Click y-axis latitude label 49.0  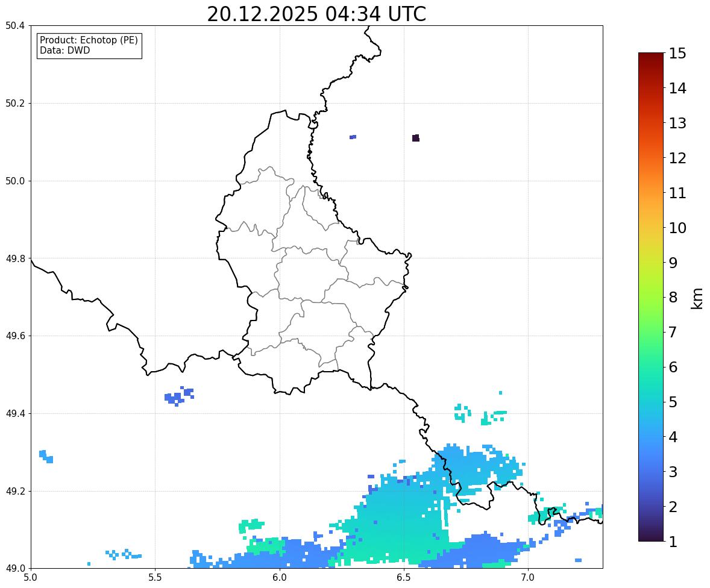[15, 569]
